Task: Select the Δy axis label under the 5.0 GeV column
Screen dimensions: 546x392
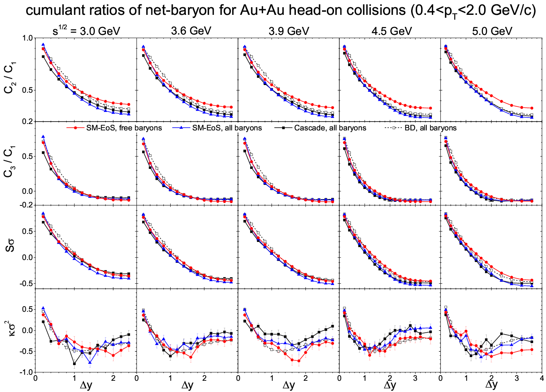Action: coord(491,385)
